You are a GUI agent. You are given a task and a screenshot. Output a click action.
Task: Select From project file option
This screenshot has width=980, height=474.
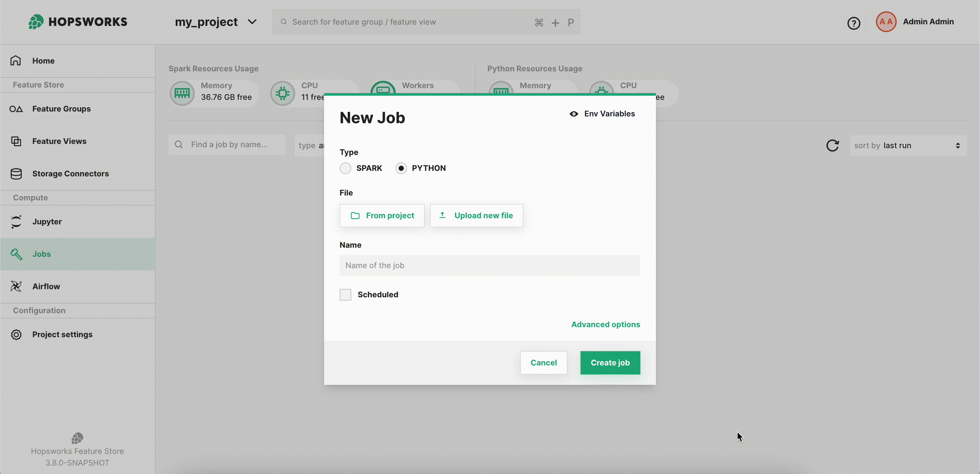coord(382,215)
